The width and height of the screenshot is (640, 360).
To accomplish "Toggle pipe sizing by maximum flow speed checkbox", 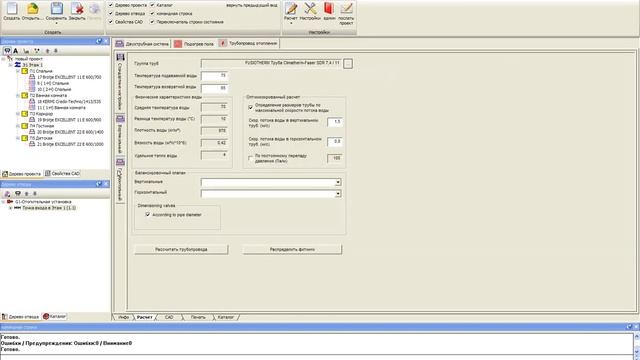I will coord(251,107).
